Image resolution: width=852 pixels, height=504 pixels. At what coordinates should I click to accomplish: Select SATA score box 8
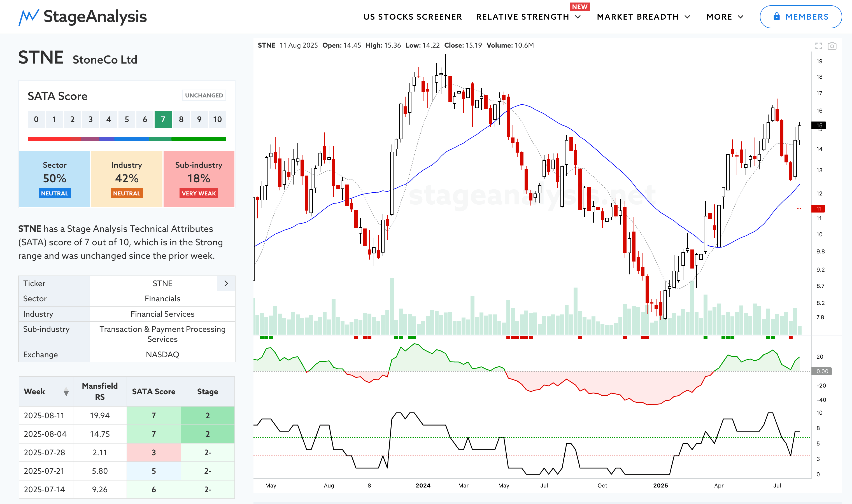(181, 119)
